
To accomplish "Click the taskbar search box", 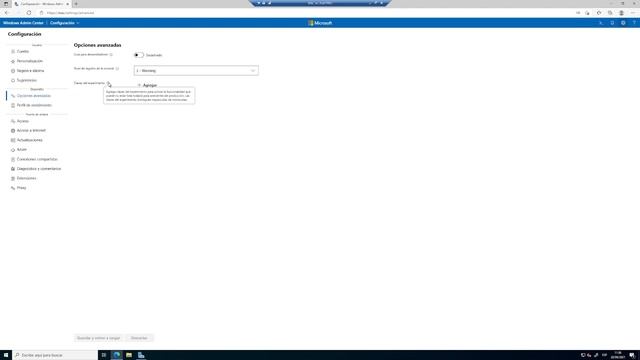I will point(55,355).
